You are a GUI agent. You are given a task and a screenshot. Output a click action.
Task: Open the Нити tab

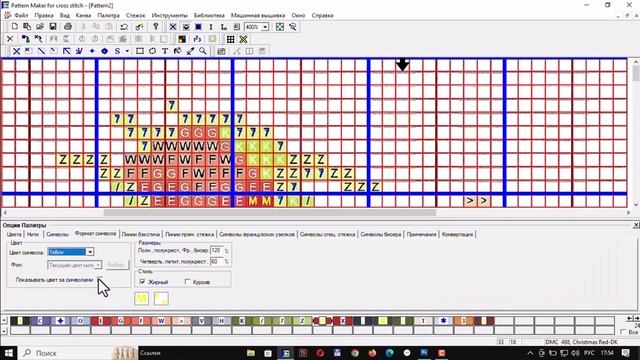[33, 234]
